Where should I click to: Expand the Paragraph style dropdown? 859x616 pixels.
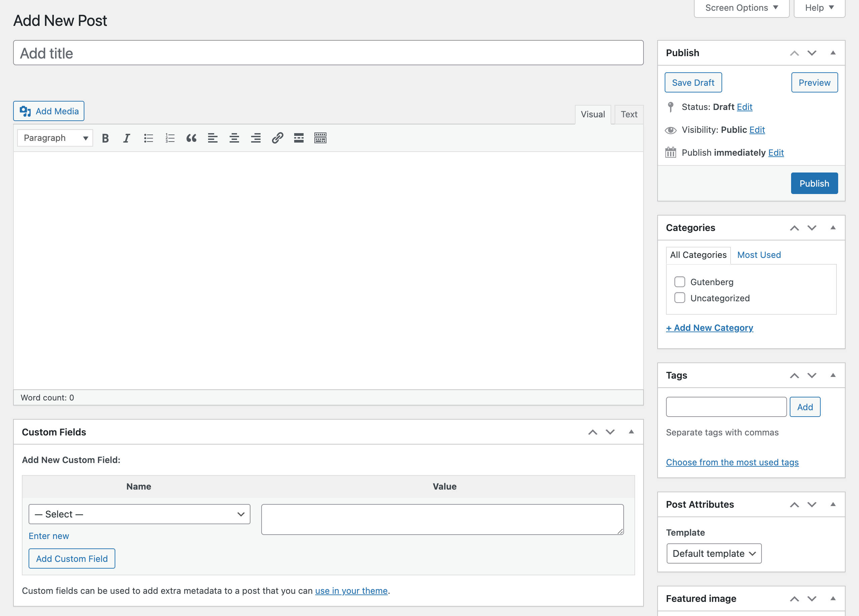click(x=55, y=137)
